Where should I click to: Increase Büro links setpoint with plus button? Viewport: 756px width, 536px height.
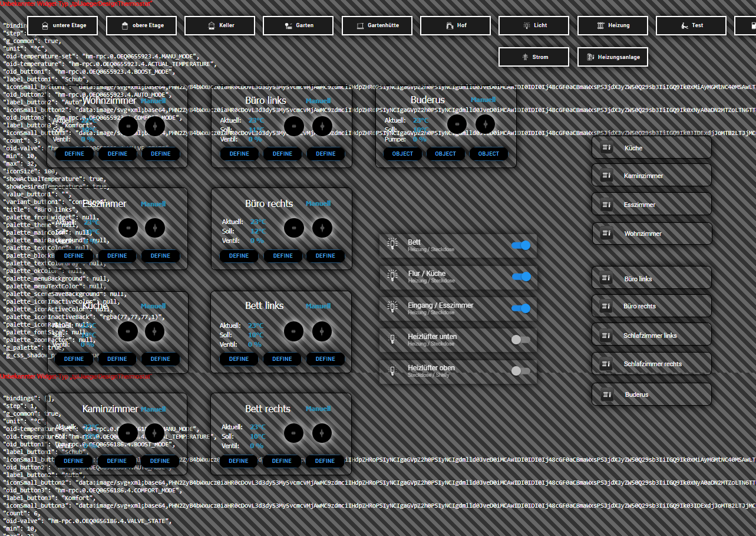tap(322, 126)
